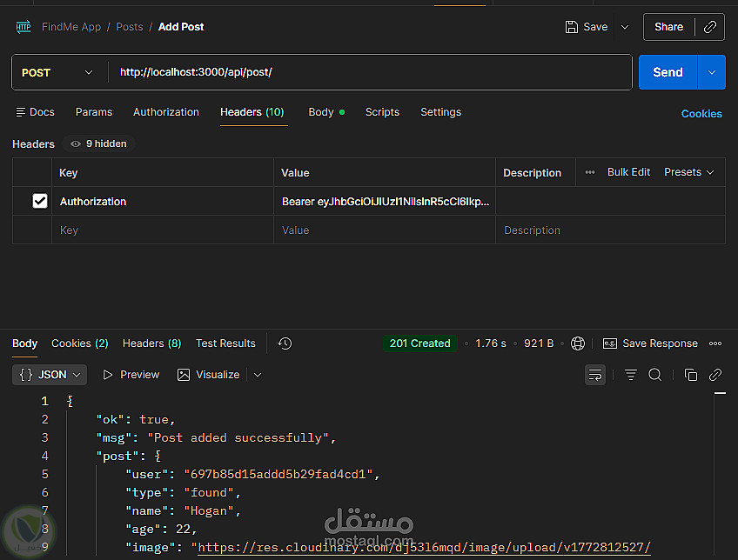The image size is (738, 560).
Task: Open response history clock icon
Action: (x=285, y=343)
